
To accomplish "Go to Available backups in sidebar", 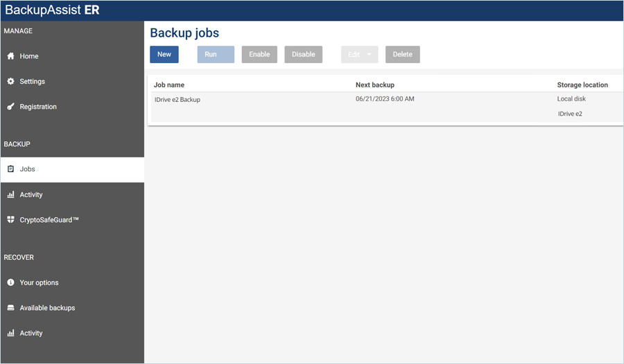I will pos(47,308).
